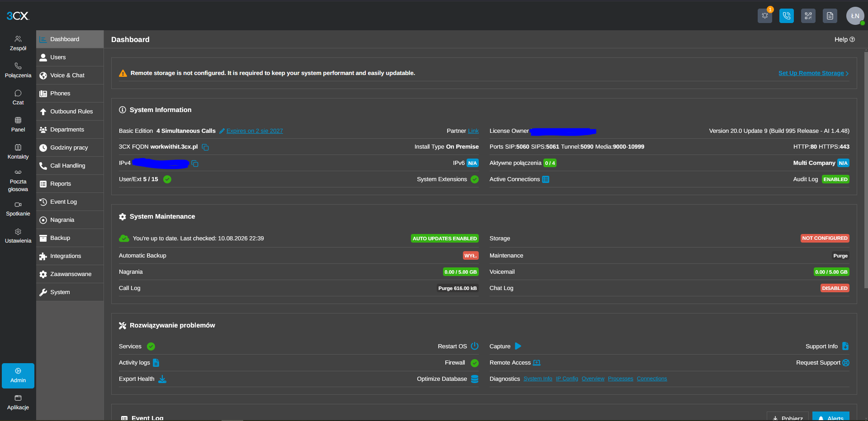Open Ustawienia in the left rail

18,236
